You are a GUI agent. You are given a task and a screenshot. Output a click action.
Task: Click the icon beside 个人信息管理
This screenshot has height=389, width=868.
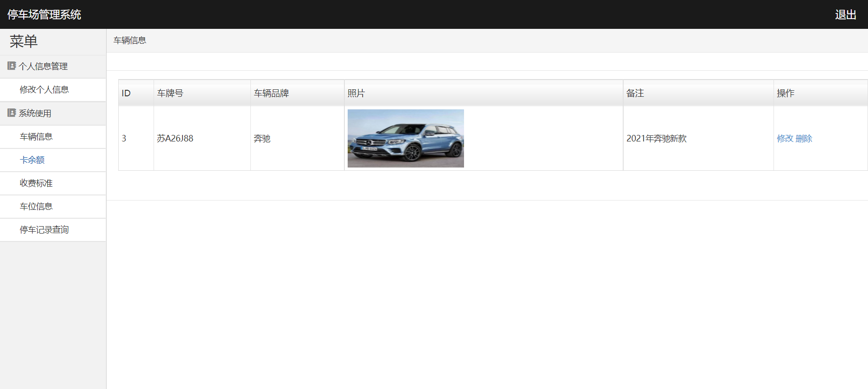click(12, 66)
